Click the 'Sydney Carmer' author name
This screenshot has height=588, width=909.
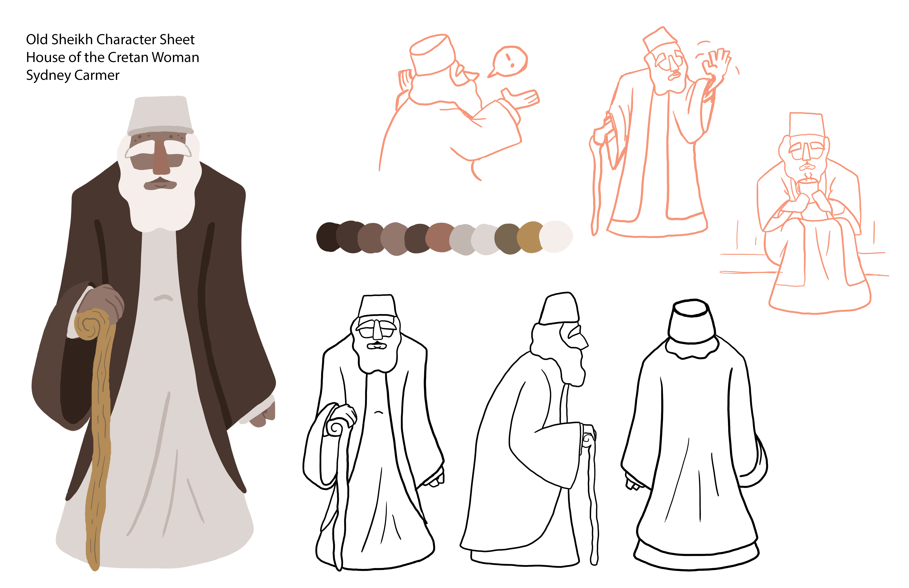(73, 75)
